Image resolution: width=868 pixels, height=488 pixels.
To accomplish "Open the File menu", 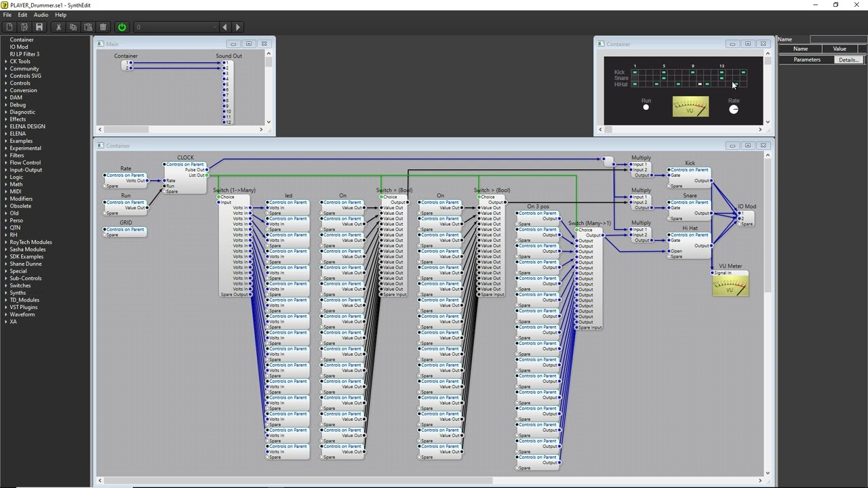I will 7,15.
